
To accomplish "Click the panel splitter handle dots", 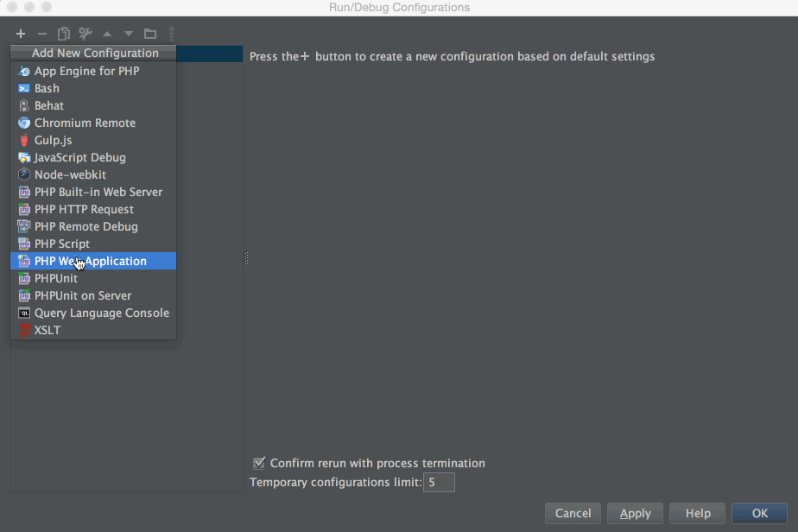I will [246, 258].
